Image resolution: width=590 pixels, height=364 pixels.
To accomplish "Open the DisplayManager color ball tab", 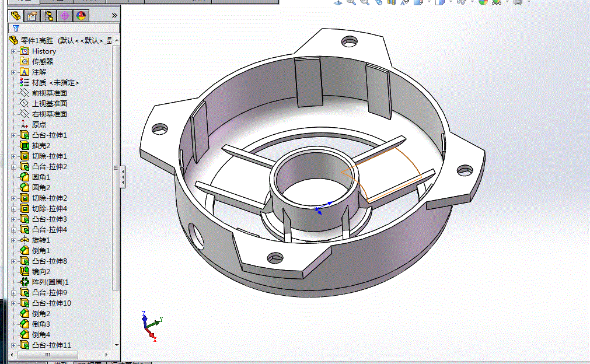I will (x=81, y=15).
